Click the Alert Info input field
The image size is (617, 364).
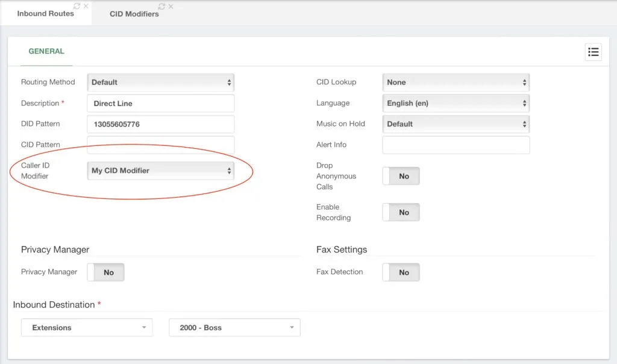456,145
